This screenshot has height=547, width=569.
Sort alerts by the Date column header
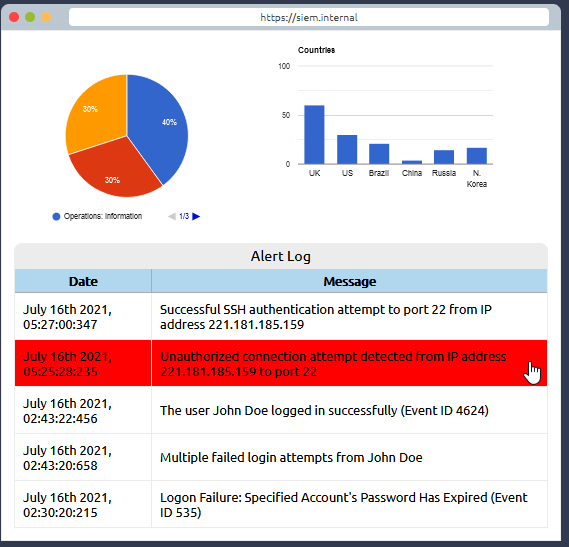[83, 281]
